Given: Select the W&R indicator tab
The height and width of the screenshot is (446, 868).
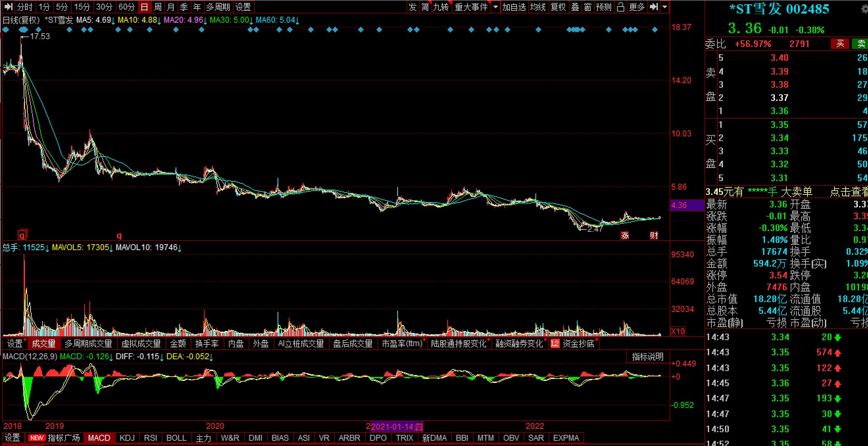Looking at the screenshot, I should coord(230,437).
